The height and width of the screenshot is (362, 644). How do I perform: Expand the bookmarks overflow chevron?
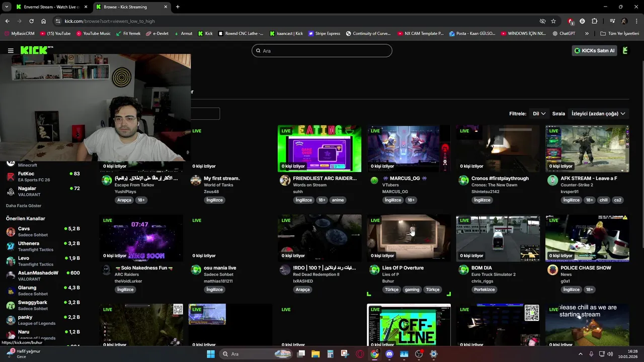click(x=587, y=34)
